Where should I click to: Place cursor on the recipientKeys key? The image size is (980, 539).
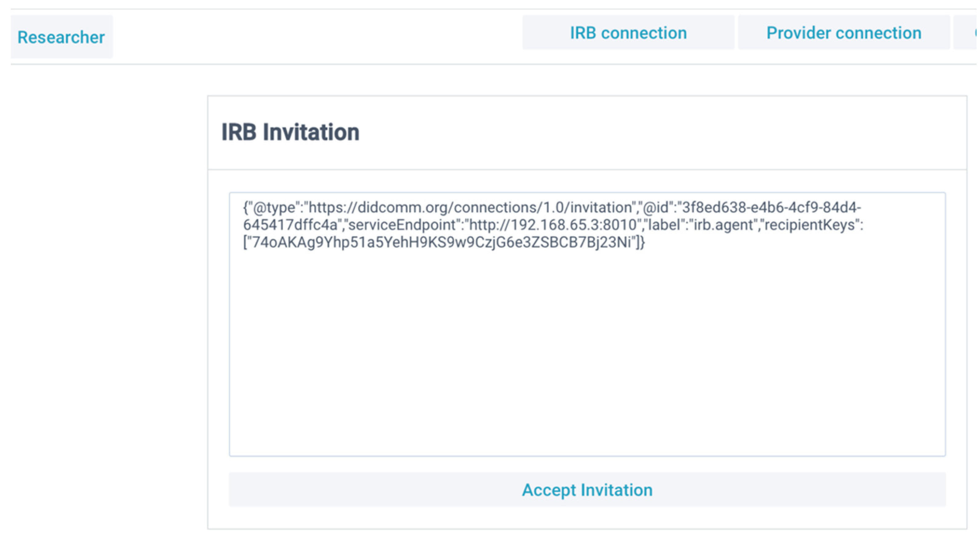point(810,225)
